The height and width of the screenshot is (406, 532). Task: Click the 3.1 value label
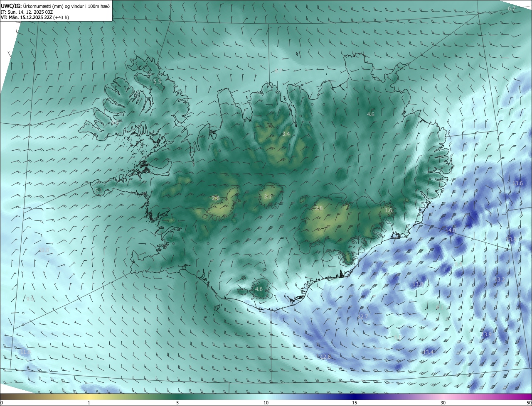(268, 197)
